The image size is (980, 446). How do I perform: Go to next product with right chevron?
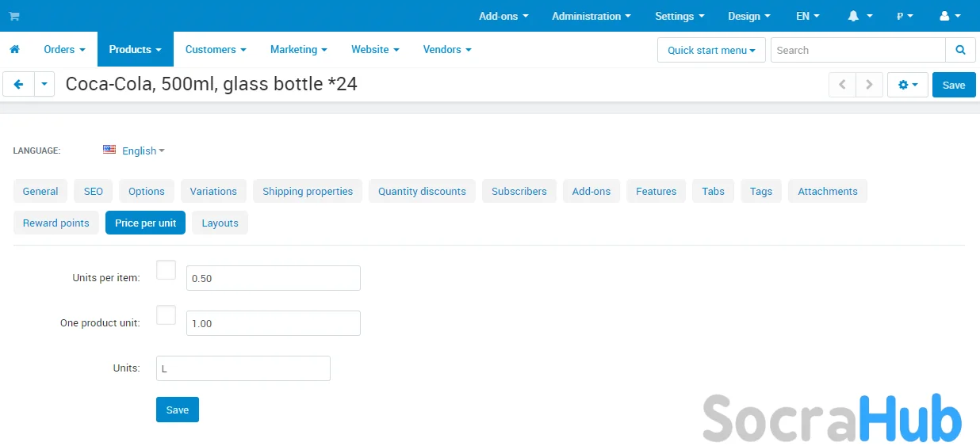tap(869, 85)
